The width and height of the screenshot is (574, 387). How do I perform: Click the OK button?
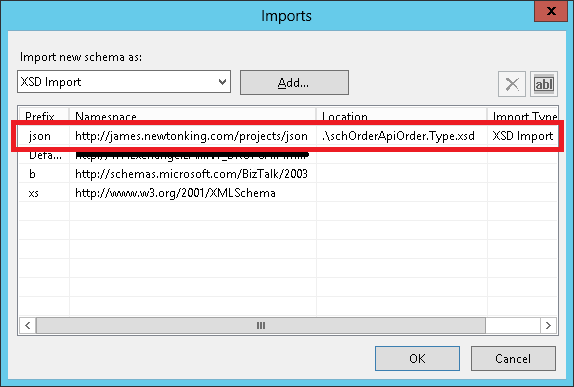[x=417, y=358]
